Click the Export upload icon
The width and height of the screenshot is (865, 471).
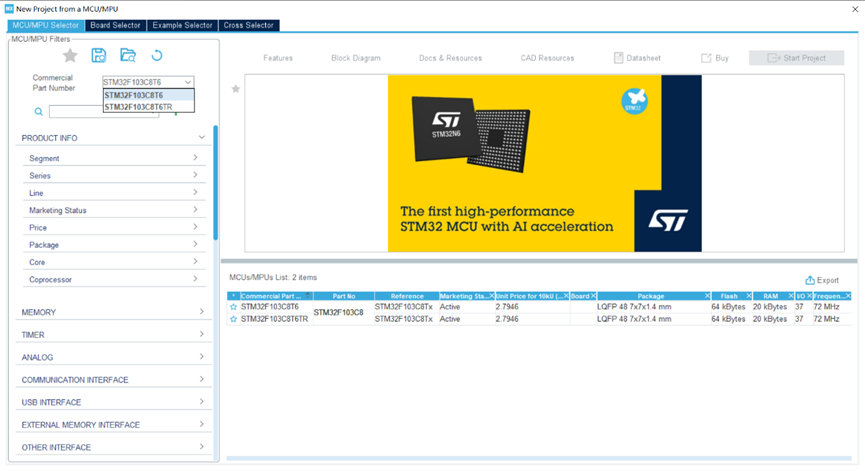point(810,280)
